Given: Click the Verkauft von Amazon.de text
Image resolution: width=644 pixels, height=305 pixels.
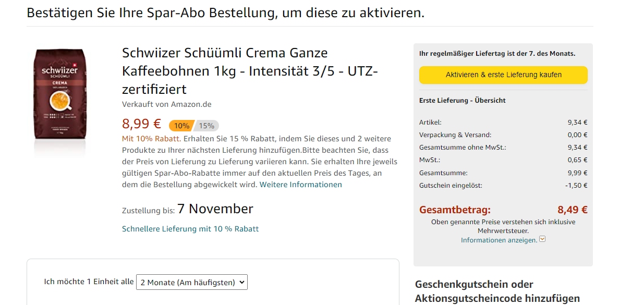Looking at the screenshot, I should 166,104.
